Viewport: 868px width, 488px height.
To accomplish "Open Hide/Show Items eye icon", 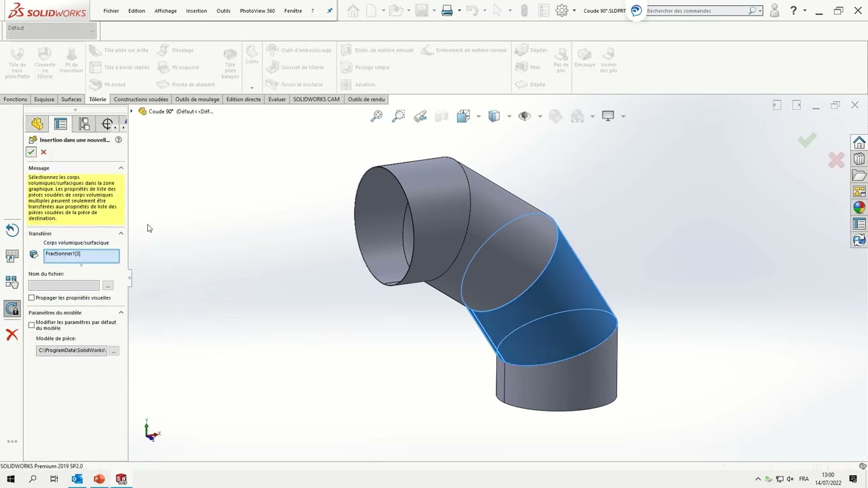I will point(524,117).
